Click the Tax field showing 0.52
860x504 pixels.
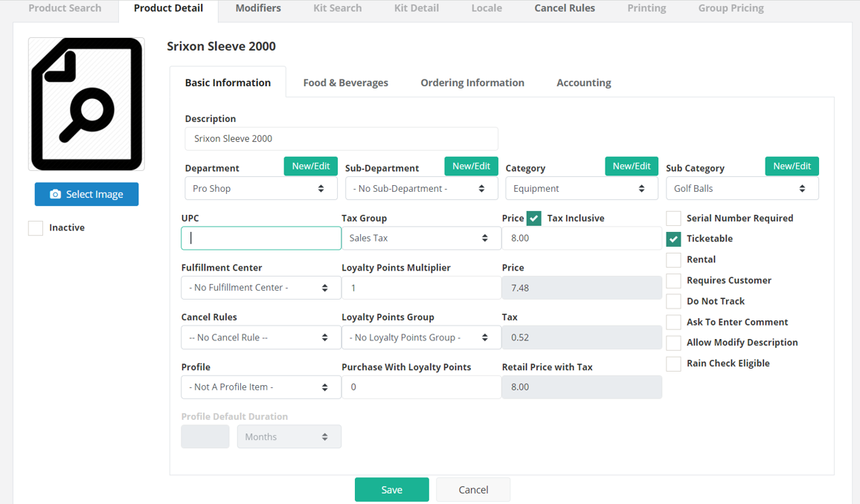[581, 337]
